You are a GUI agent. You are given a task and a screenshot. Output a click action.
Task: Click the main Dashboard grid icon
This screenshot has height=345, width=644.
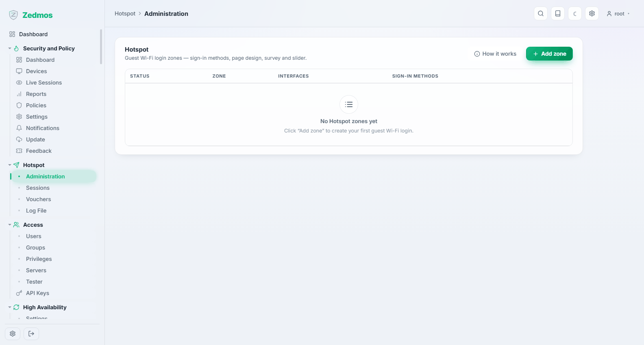click(12, 34)
